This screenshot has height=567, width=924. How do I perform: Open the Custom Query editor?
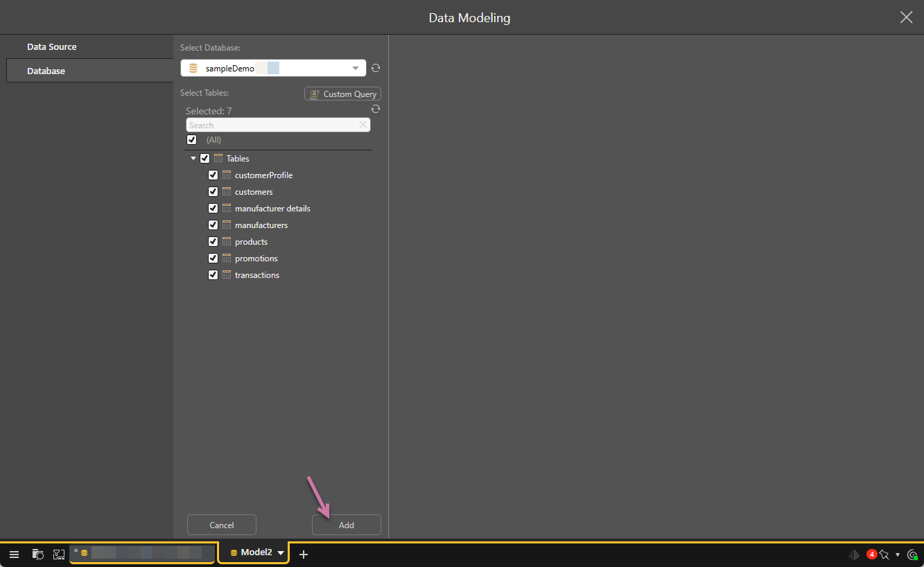point(342,94)
